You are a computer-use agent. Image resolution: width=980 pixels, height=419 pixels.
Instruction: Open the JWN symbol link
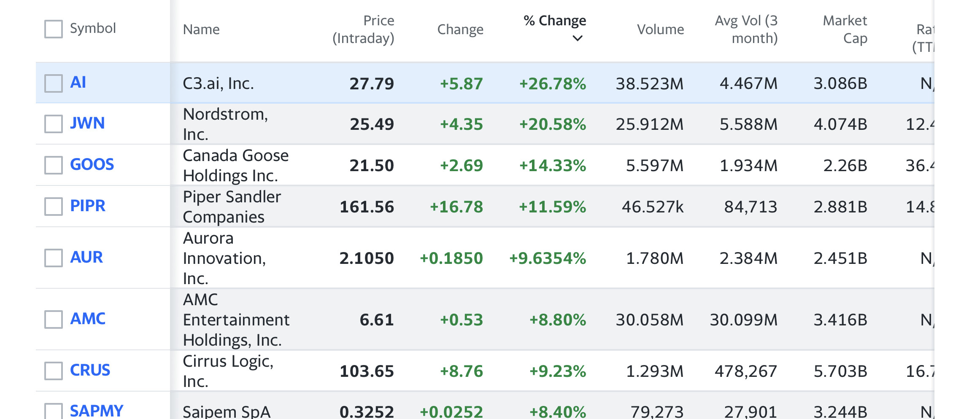point(87,123)
